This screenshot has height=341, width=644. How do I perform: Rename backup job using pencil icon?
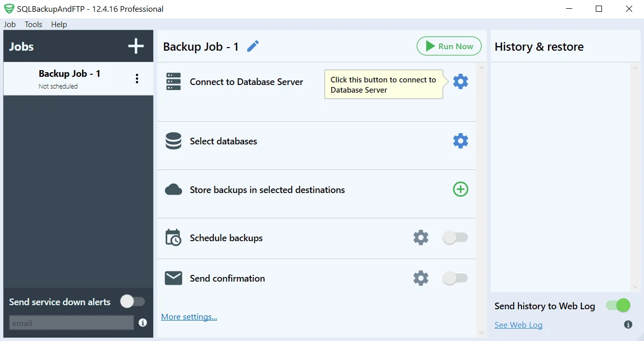(x=252, y=46)
